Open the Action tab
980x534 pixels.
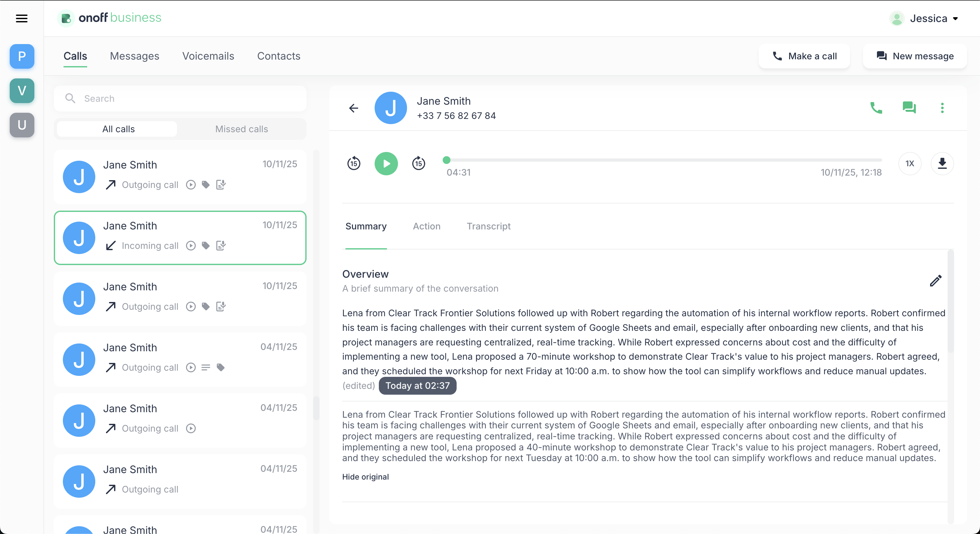(426, 226)
